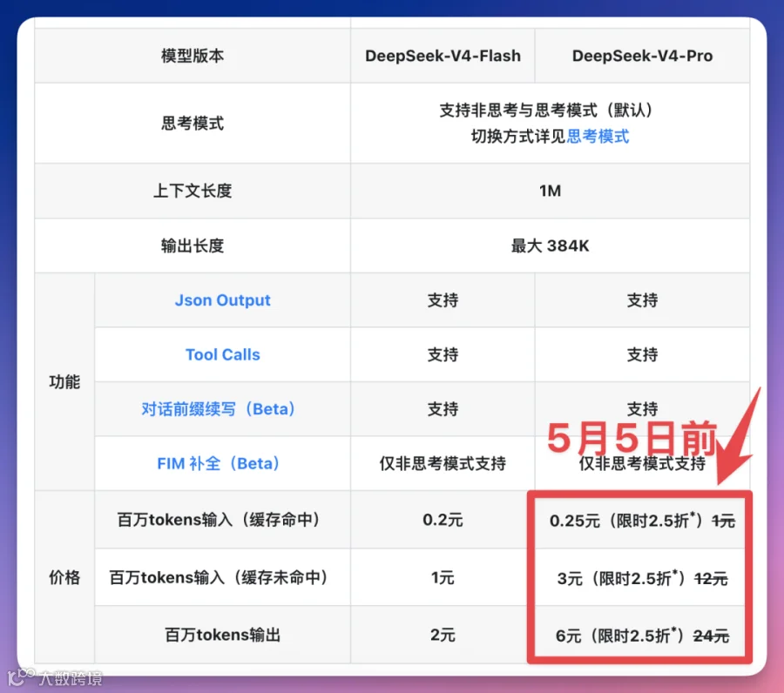Select Pro 支持 cell in Json Output row
The height and width of the screenshot is (693, 784).
click(x=642, y=300)
